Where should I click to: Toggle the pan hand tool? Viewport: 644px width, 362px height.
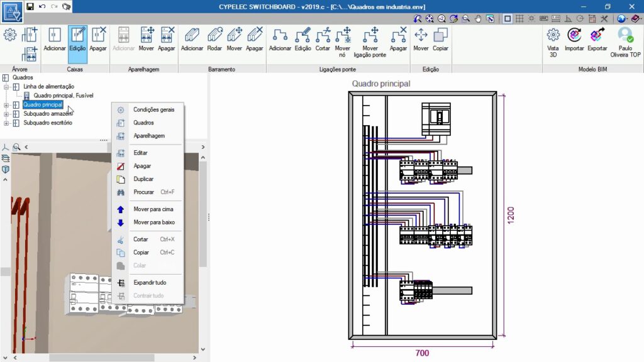point(478,19)
